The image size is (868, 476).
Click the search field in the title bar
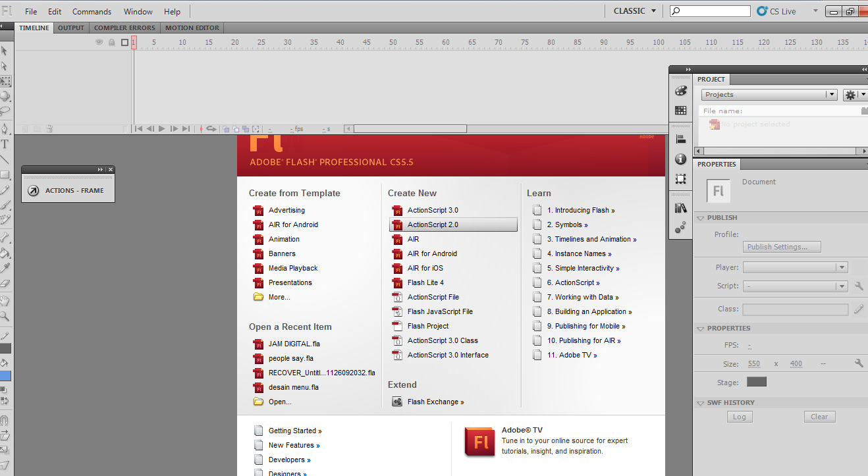(x=710, y=11)
